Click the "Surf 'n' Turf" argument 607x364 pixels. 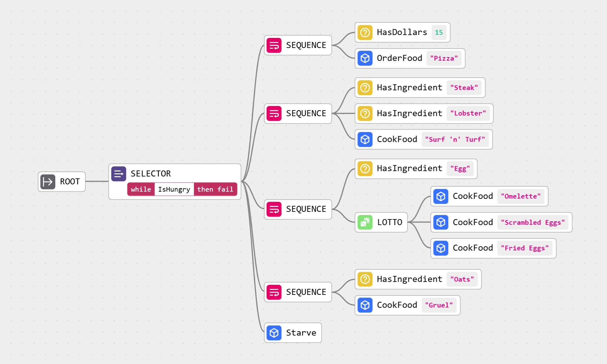[455, 140]
